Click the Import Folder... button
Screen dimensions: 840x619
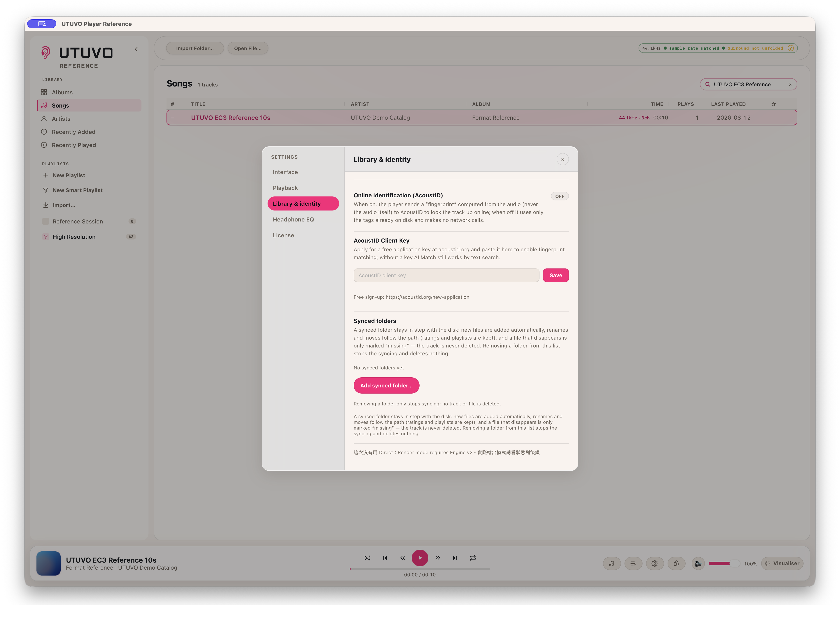tap(195, 48)
